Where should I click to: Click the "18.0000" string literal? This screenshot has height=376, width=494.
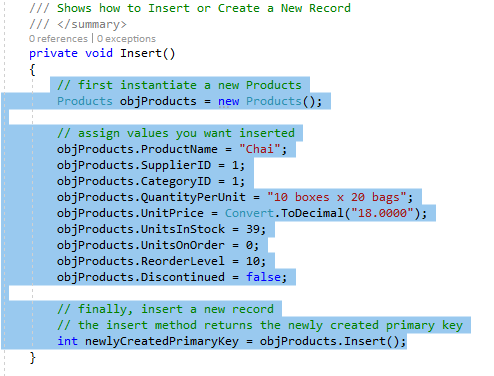pyautogui.click(x=382, y=213)
